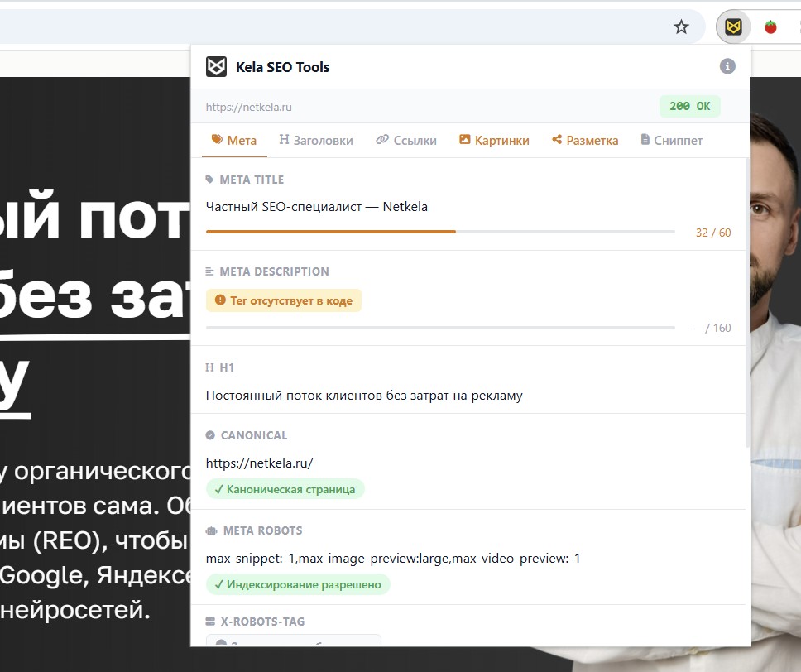Click the Meta Title tag icon

click(x=209, y=180)
